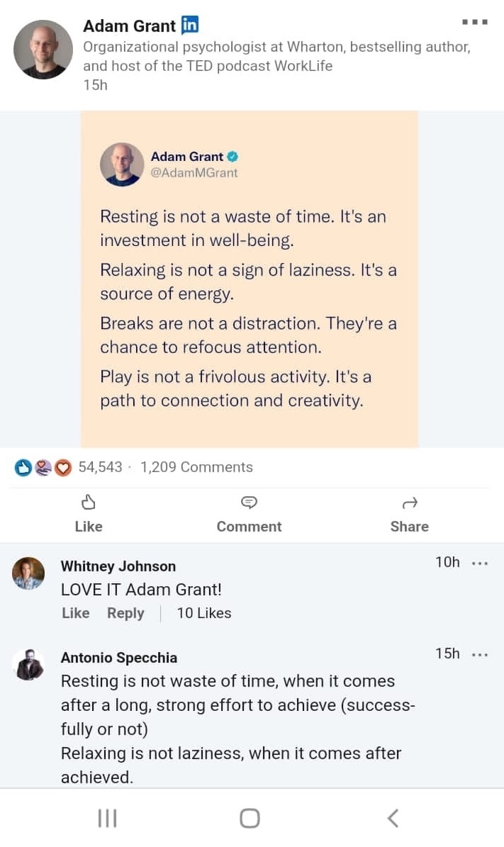Viewport: 504px width, 847px height.
Task: Open Antonio Specchia's profile picture
Action: pos(28,665)
